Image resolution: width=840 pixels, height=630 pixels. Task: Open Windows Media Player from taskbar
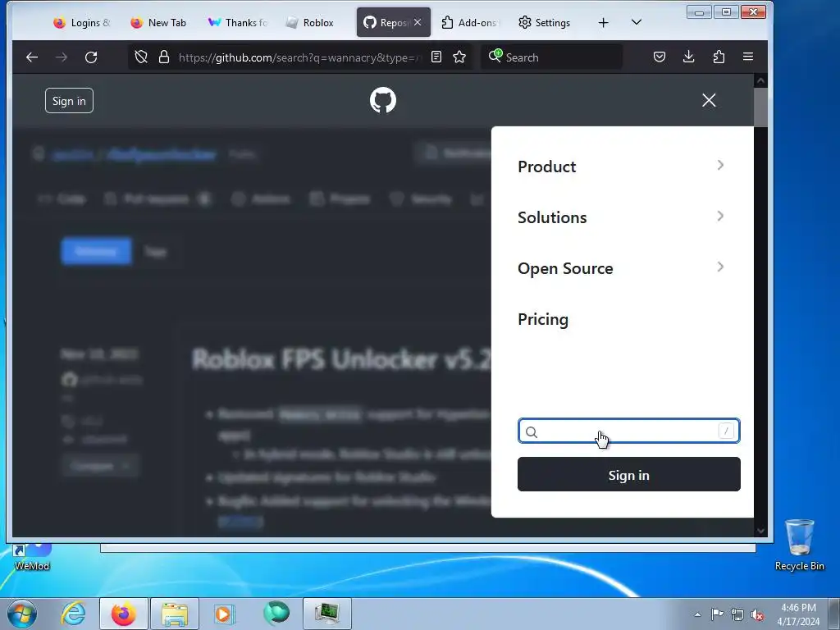point(224,614)
